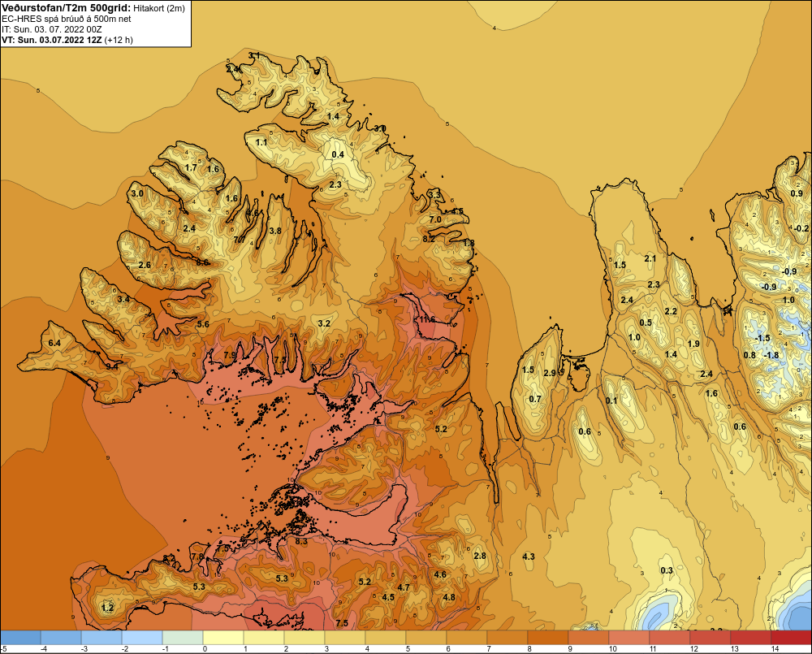This screenshot has height=654, width=812.
Task: Click legend color swatch between -1 and 0
Action: 183,638
